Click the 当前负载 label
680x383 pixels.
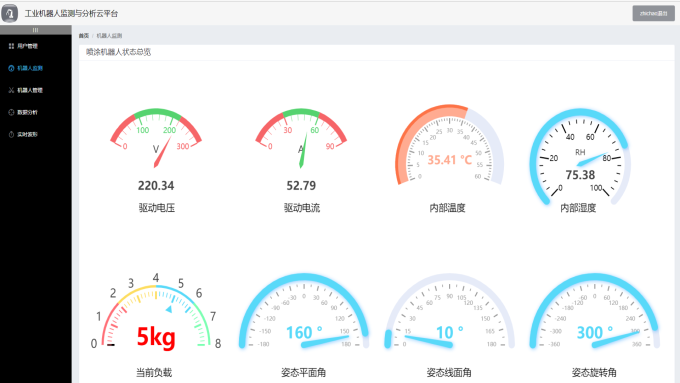[x=154, y=372]
